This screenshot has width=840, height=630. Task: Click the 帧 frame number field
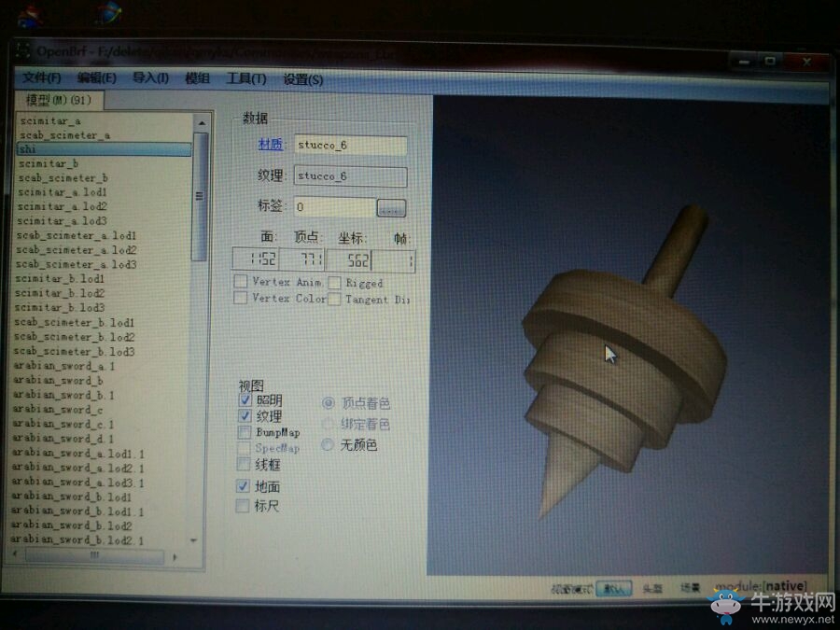(393, 261)
